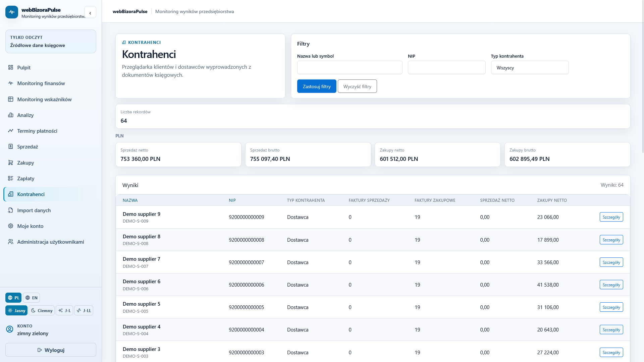Click the Import danych icon
This screenshot has height=362, width=644.
[x=11, y=210]
